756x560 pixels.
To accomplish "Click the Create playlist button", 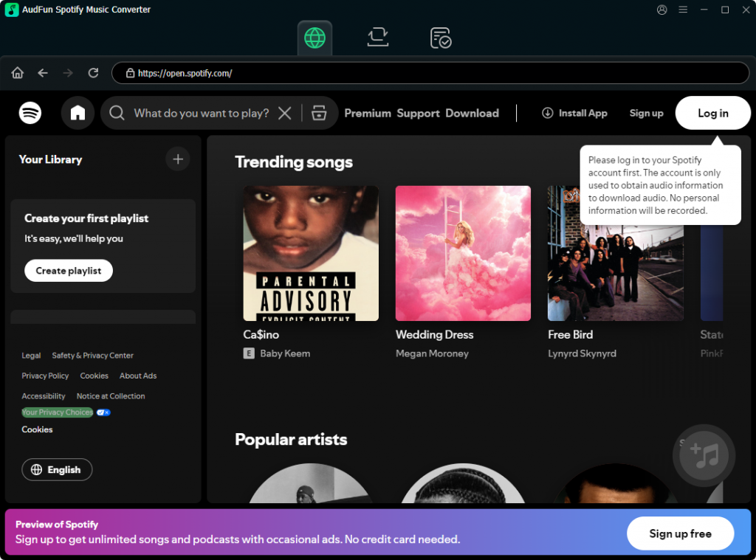I will (x=69, y=271).
